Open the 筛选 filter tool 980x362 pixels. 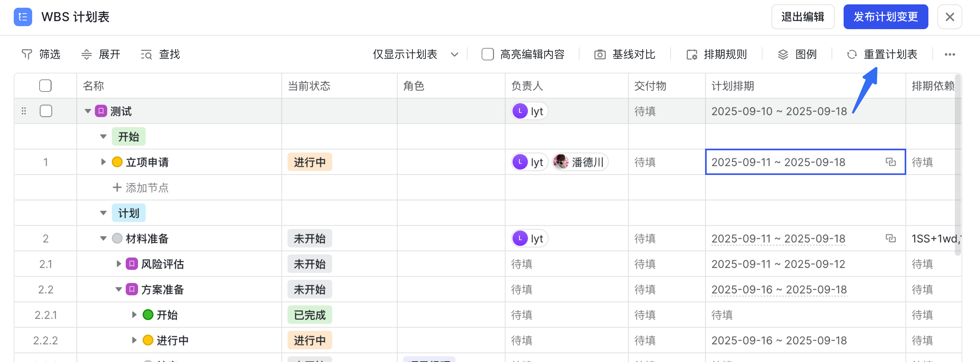(x=41, y=54)
